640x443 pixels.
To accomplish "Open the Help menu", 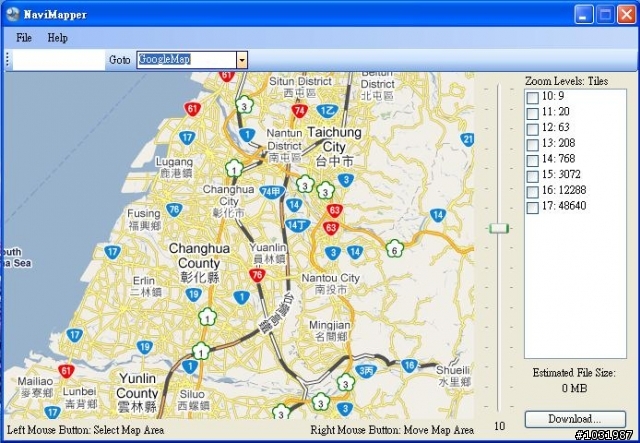I will click(58, 38).
